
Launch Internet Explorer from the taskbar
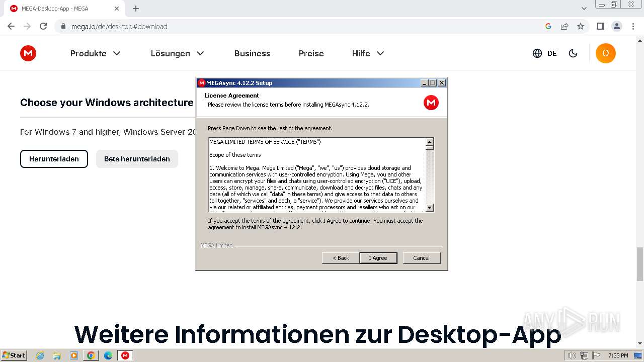pos(40,355)
